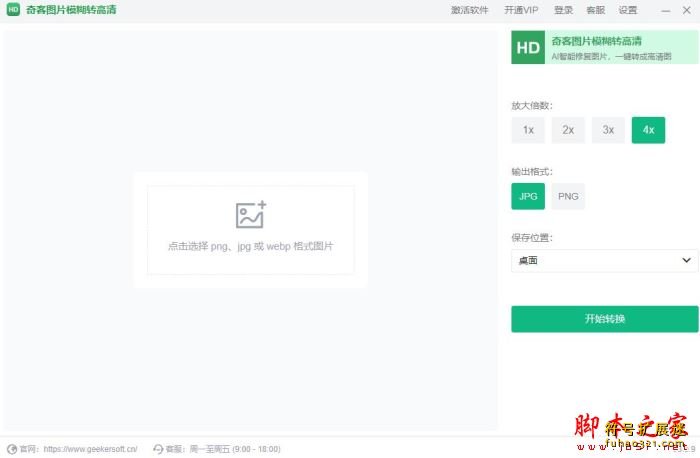Image resolution: width=700 pixels, height=458 pixels.
Task: Click the HD app logo in title bar
Action: [x=13, y=9]
